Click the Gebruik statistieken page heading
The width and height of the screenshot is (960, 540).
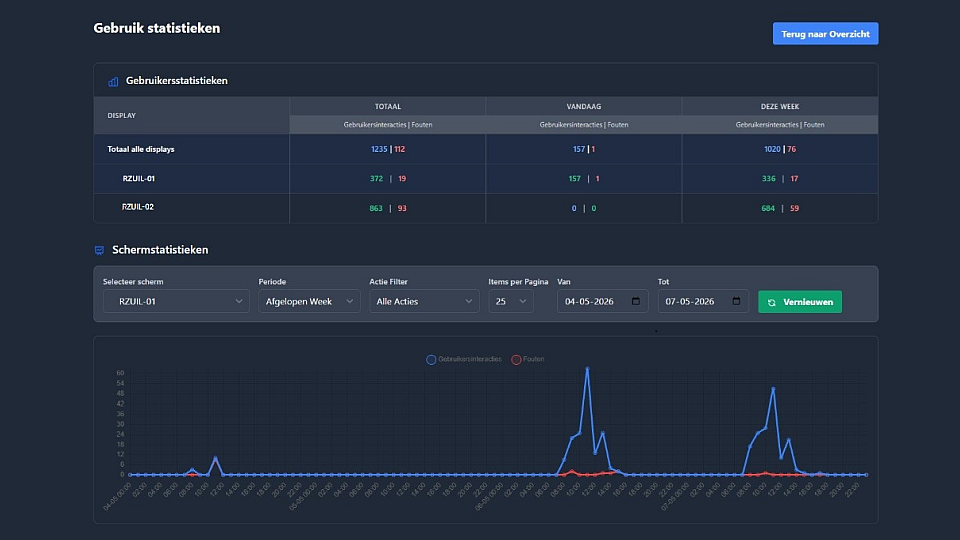157,28
